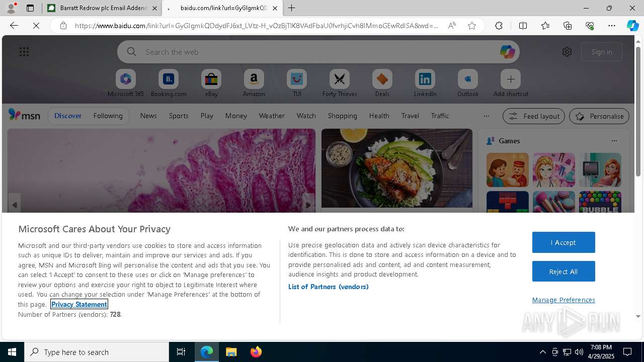Click the Personalise button

tap(599, 116)
